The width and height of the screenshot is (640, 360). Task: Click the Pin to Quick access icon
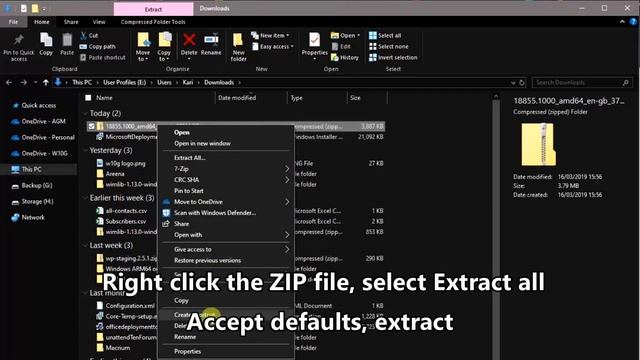pyautogui.click(x=18, y=40)
